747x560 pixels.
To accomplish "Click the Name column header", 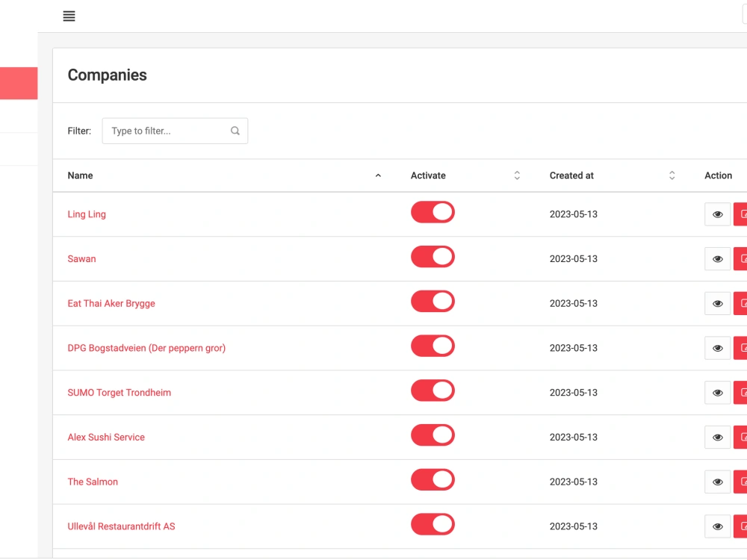I will pos(80,175).
